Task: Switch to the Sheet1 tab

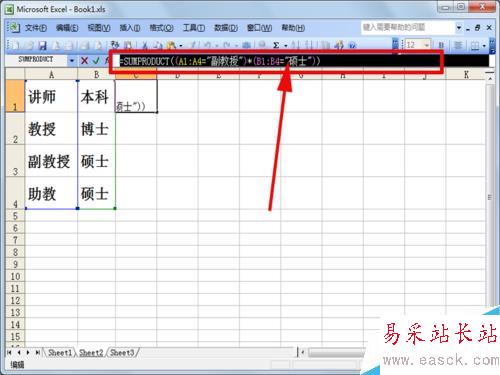Action: 60,352
